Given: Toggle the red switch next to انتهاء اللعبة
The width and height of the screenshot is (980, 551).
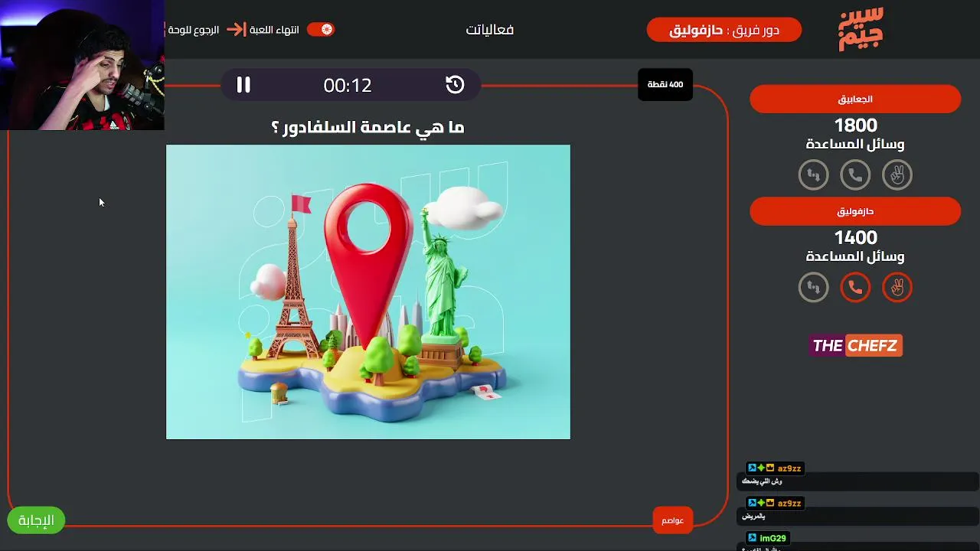Looking at the screenshot, I should (x=321, y=29).
